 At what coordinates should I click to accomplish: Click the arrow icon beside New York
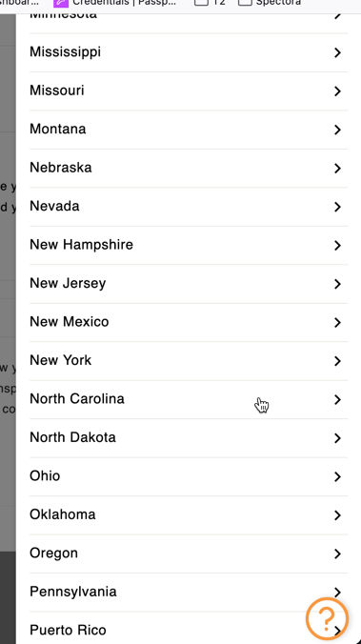337,361
